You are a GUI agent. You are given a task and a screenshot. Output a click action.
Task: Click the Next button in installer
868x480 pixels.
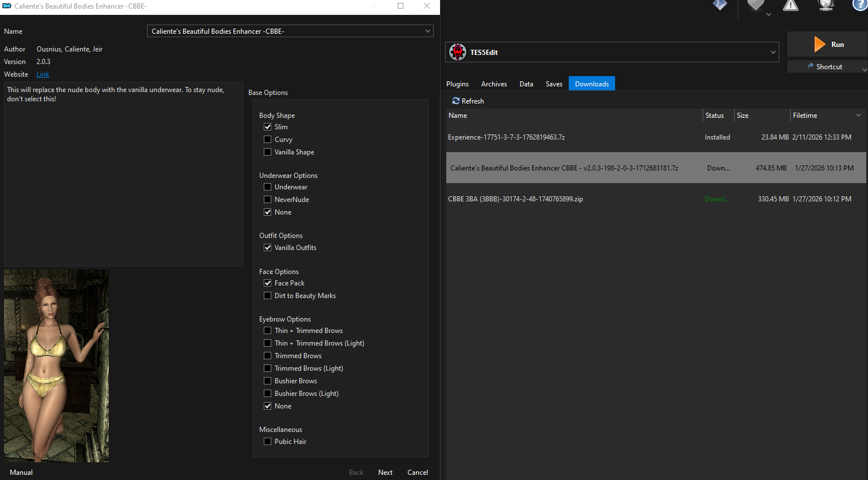pyautogui.click(x=385, y=473)
